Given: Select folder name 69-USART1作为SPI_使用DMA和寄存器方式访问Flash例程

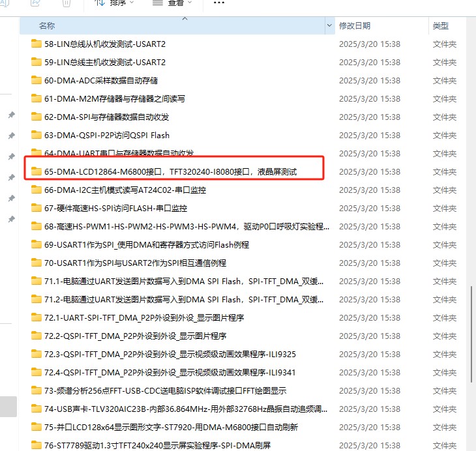Looking at the screenshot, I should click(x=147, y=244).
